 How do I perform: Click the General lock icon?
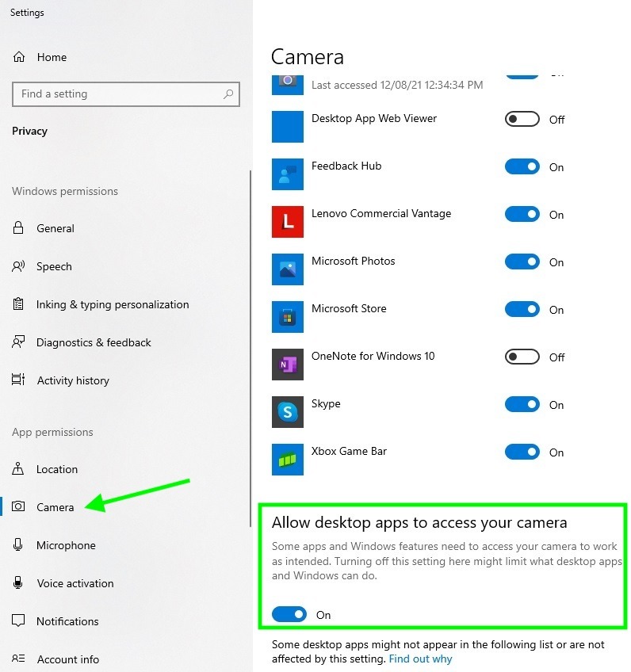18,227
